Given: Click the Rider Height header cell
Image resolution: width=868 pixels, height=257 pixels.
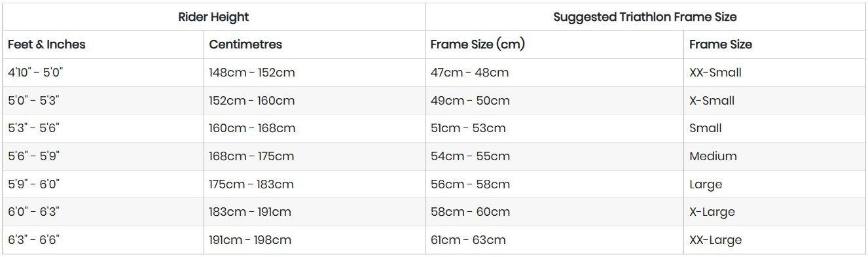Looking at the screenshot, I should (213, 17).
